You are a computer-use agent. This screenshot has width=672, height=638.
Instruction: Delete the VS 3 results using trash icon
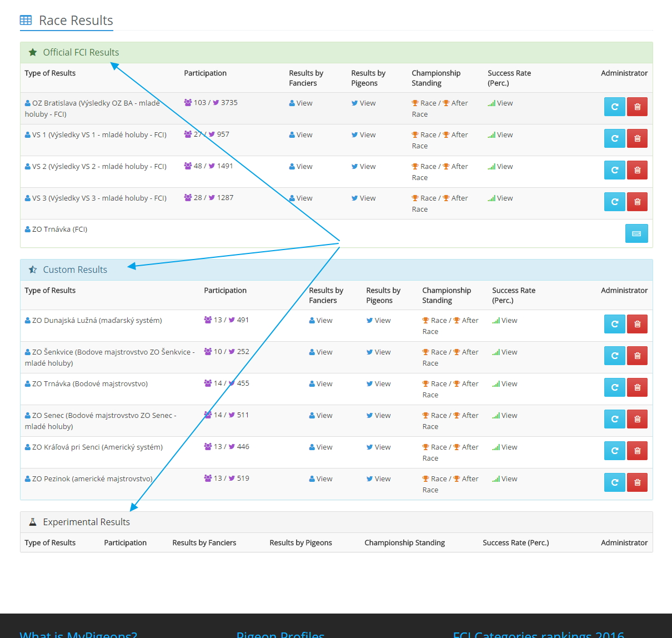[637, 202]
